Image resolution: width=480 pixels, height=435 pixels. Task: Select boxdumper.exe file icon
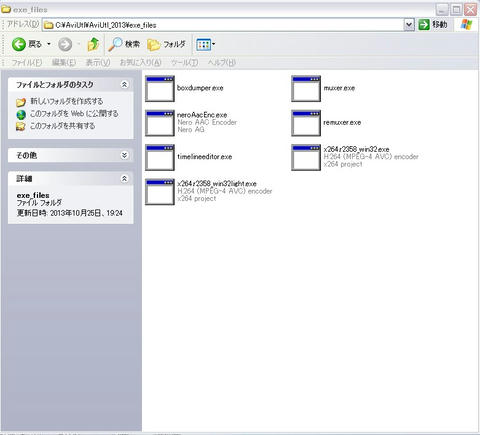160,88
